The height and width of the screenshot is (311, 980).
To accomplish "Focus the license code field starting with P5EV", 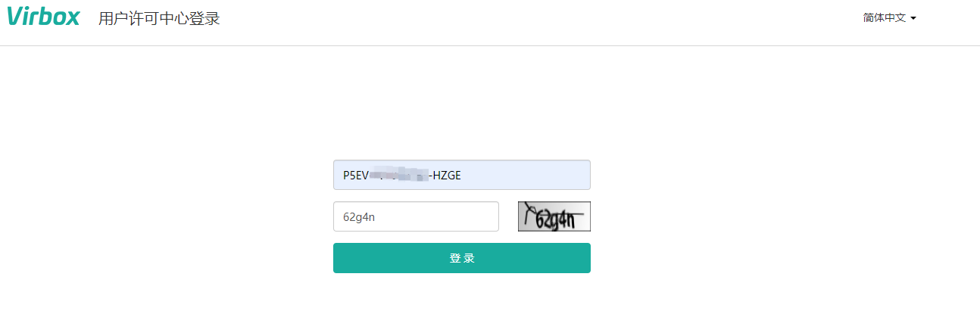I will [x=462, y=175].
